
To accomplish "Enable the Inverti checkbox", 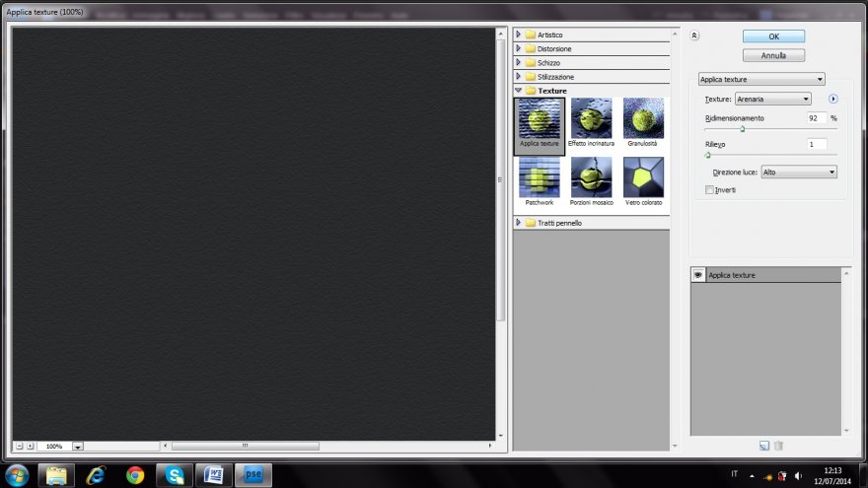I will coord(709,189).
